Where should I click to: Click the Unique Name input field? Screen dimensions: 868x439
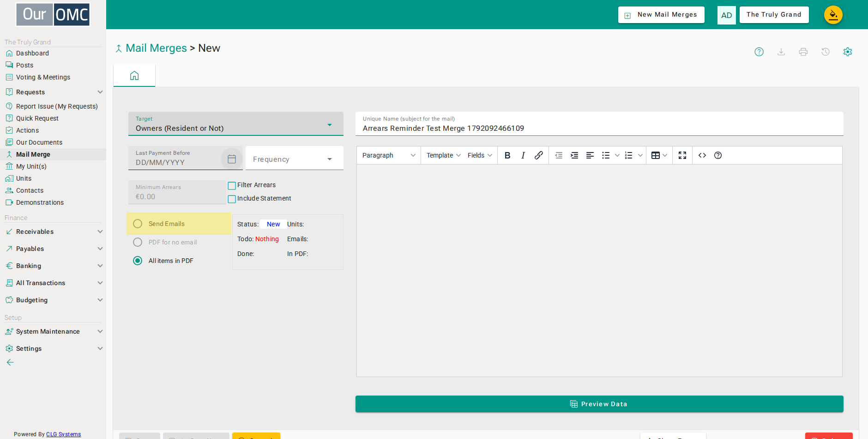coord(599,124)
